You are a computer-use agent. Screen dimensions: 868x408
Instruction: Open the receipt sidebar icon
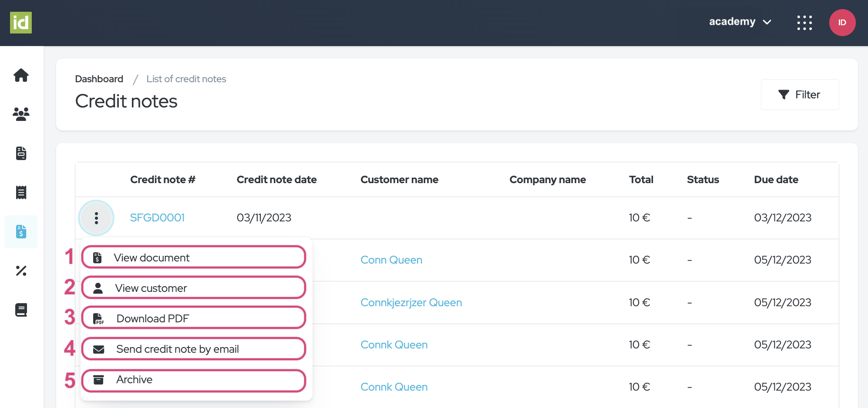click(21, 192)
